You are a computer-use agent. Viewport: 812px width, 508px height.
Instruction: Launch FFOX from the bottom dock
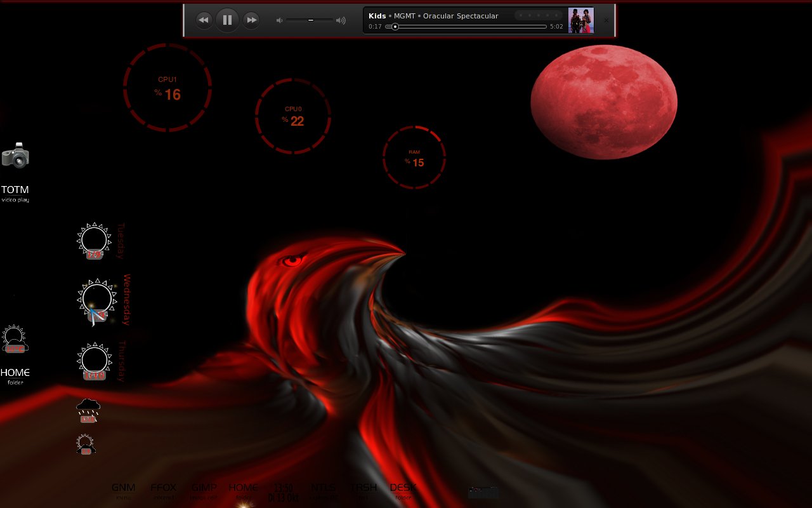(x=164, y=491)
